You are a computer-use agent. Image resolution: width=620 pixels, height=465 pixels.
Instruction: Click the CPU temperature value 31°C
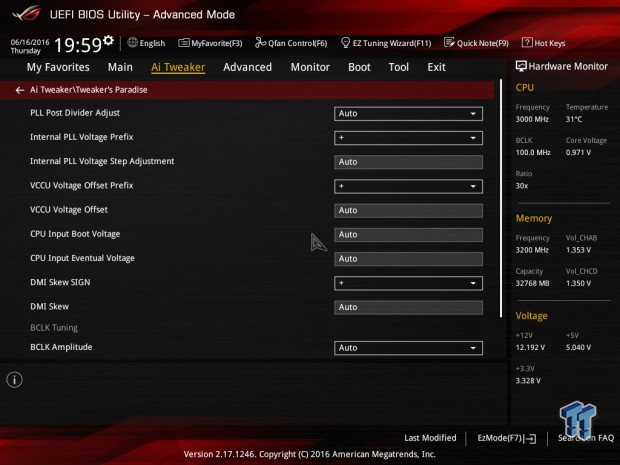(x=574, y=119)
